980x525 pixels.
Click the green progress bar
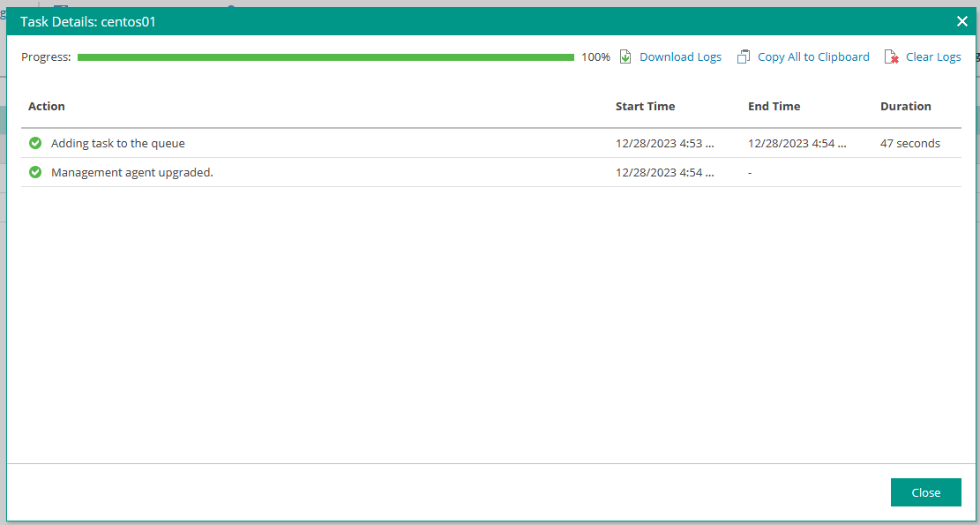[325, 57]
